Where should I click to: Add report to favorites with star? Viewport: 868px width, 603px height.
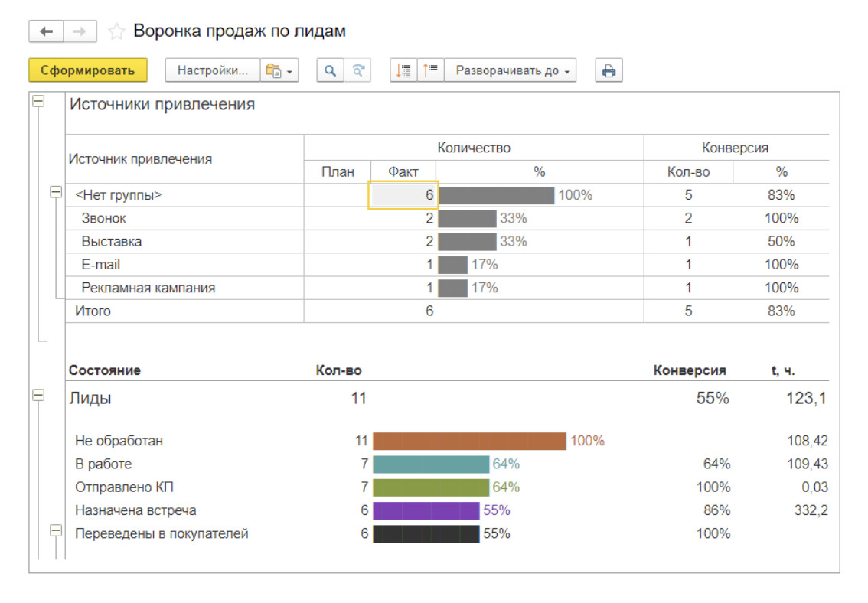coord(116,31)
